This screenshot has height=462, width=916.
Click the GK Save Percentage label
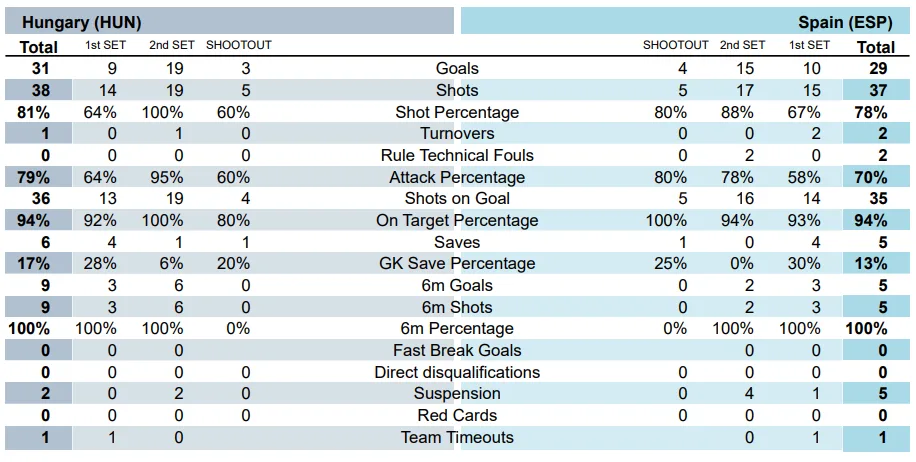pyautogui.click(x=457, y=264)
